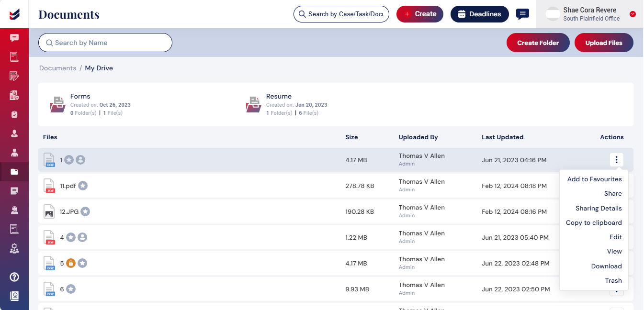Click the Shae Cora Revere user name

click(x=590, y=10)
